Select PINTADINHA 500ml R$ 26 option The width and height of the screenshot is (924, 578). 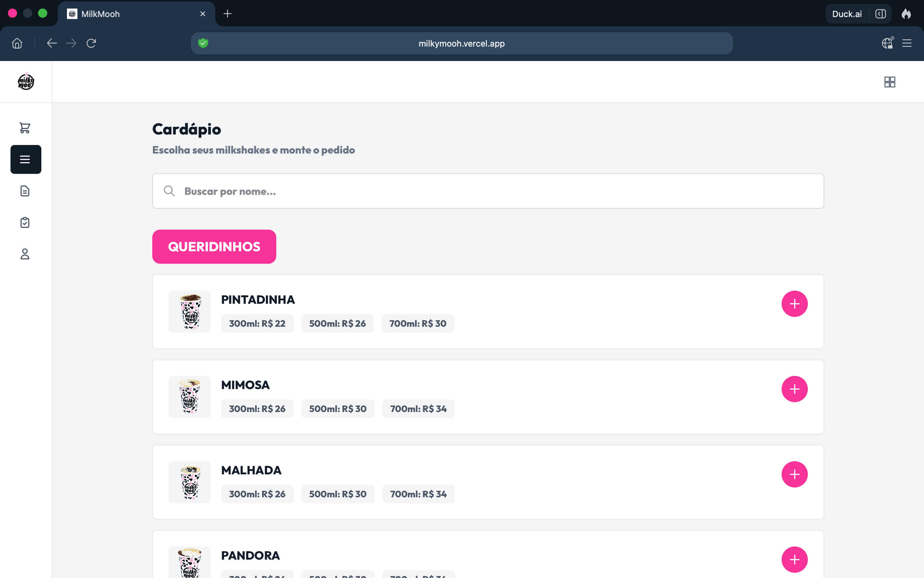[338, 323]
